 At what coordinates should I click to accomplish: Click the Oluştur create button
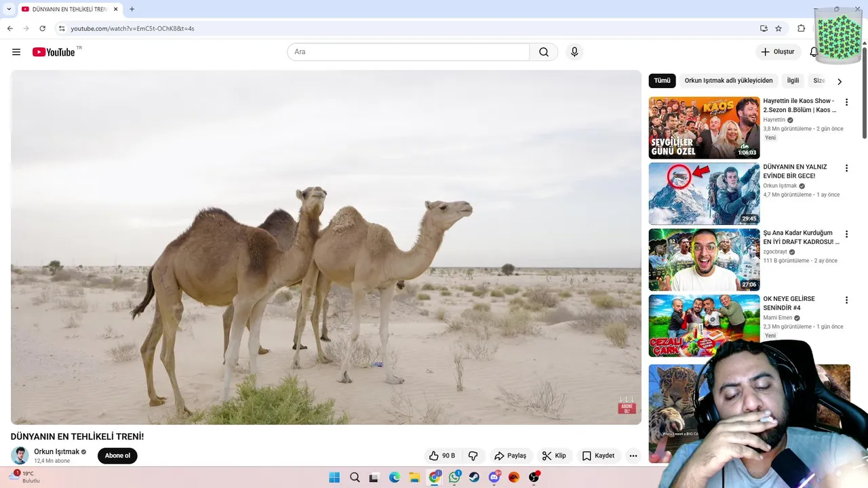(778, 52)
